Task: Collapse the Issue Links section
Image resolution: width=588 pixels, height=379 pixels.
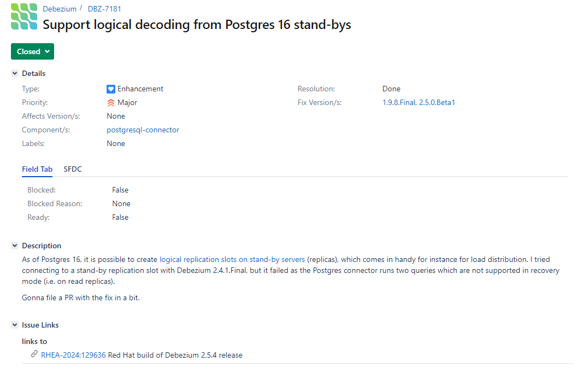Action: coord(15,325)
